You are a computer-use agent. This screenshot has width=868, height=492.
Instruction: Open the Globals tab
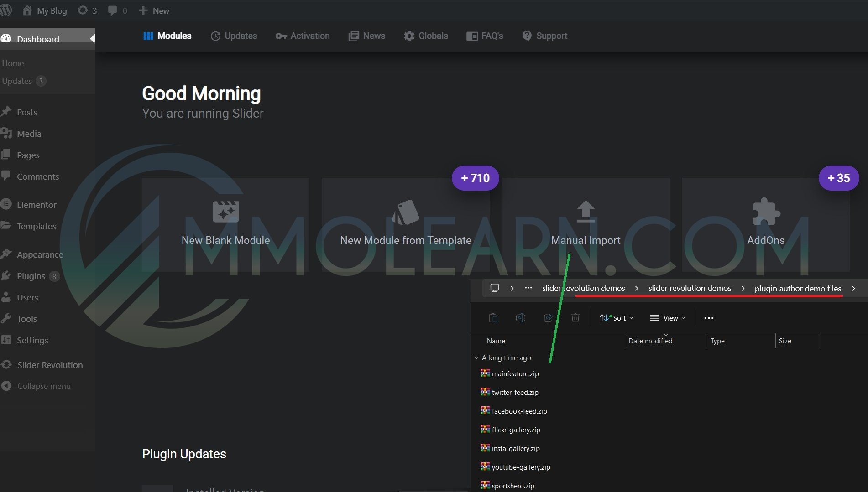pyautogui.click(x=426, y=36)
